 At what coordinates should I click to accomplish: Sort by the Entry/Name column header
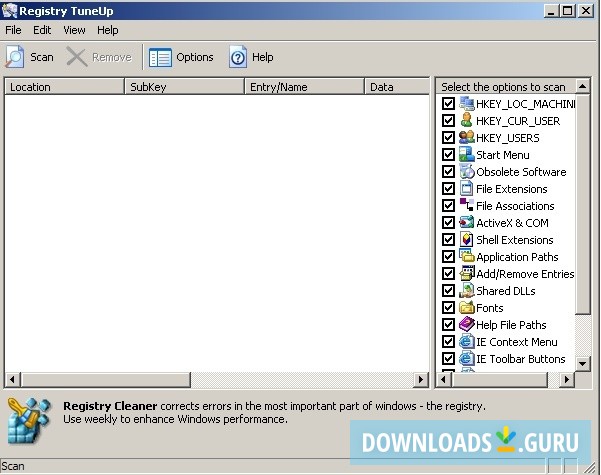tap(304, 87)
